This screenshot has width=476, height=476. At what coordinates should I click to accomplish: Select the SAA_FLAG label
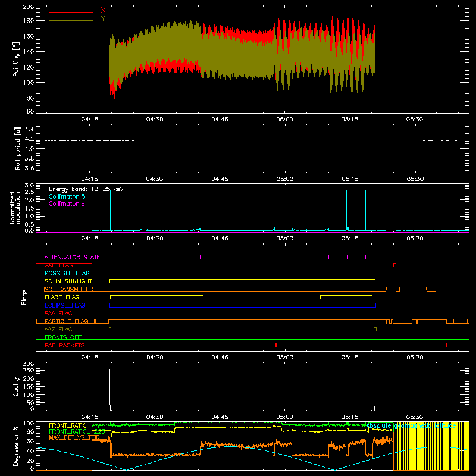point(58,314)
